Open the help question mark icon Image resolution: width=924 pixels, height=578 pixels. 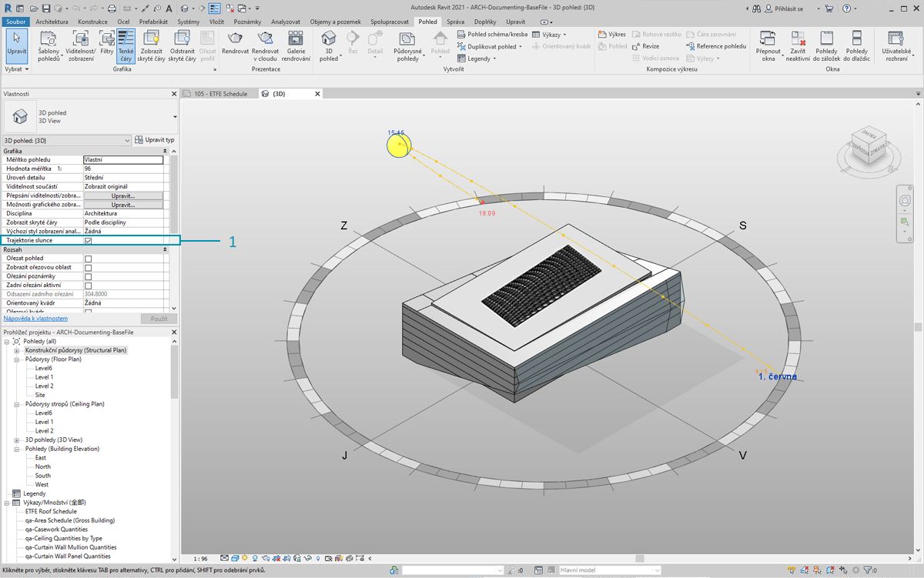click(x=846, y=8)
